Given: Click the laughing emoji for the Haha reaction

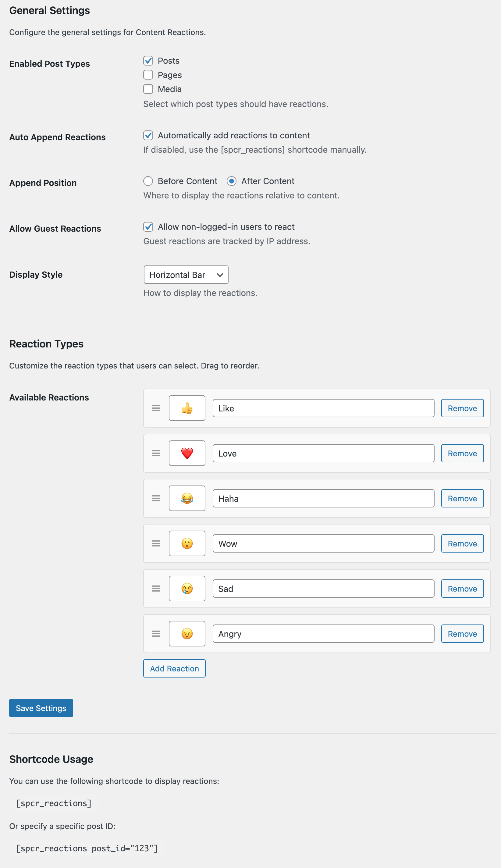Looking at the screenshot, I should [187, 498].
